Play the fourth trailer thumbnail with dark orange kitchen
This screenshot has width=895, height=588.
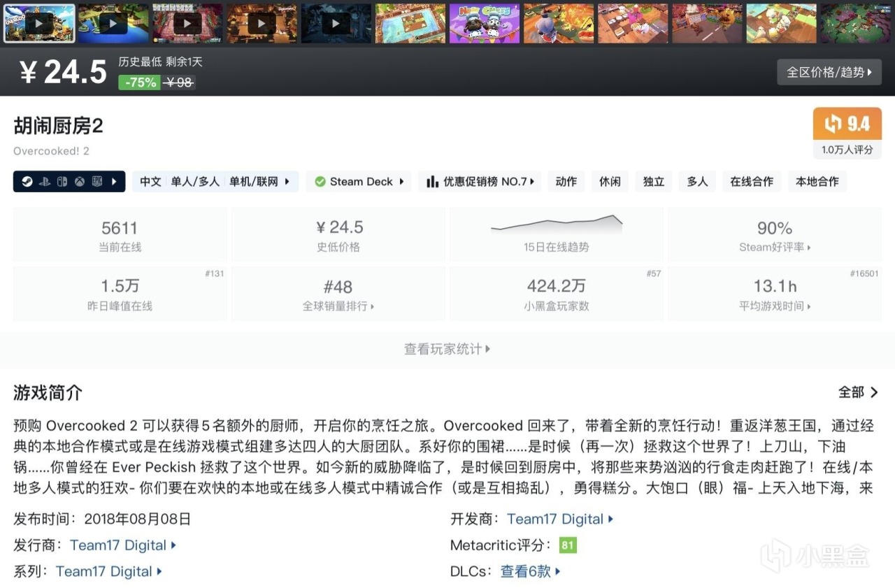coord(262,24)
